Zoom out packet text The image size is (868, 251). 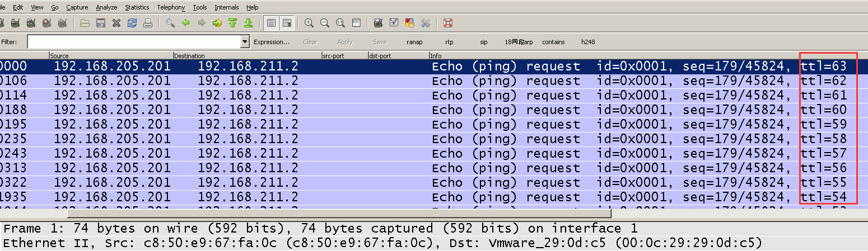[325, 23]
